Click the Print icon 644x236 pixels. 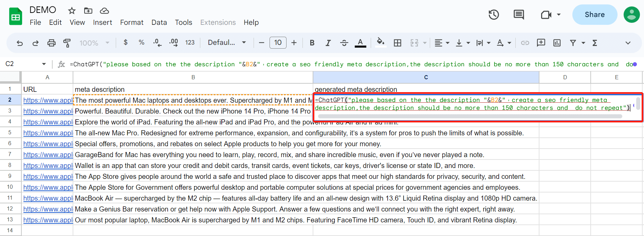click(x=51, y=43)
